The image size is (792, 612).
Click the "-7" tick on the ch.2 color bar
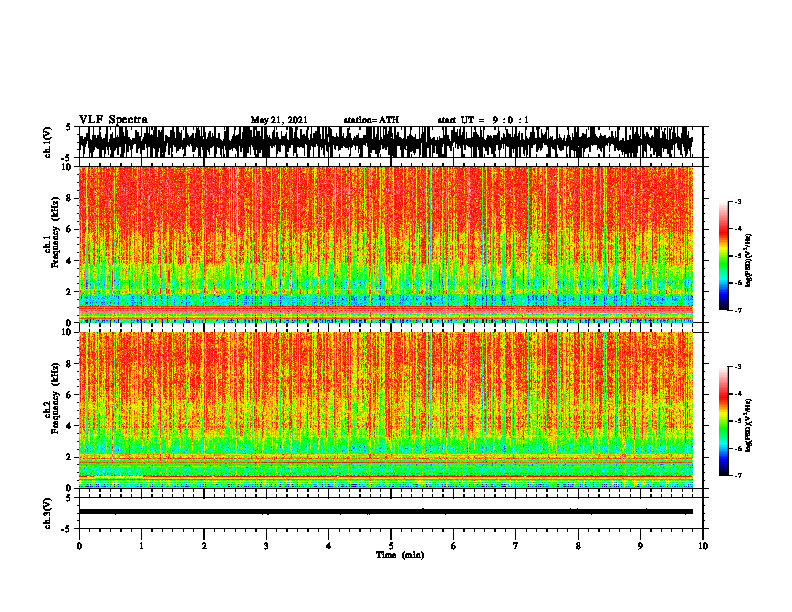[x=738, y=475]
